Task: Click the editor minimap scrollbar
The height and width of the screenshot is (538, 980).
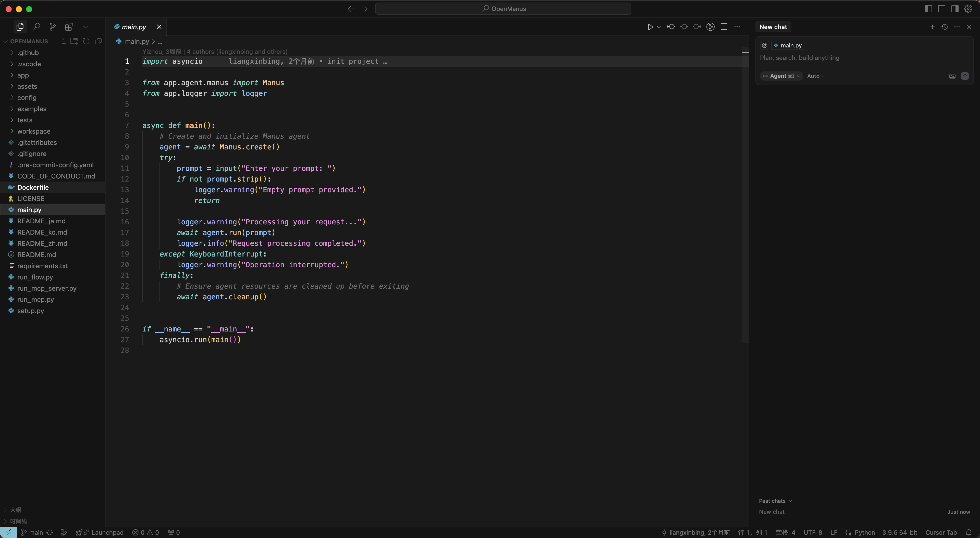Action: coord(745,190)
